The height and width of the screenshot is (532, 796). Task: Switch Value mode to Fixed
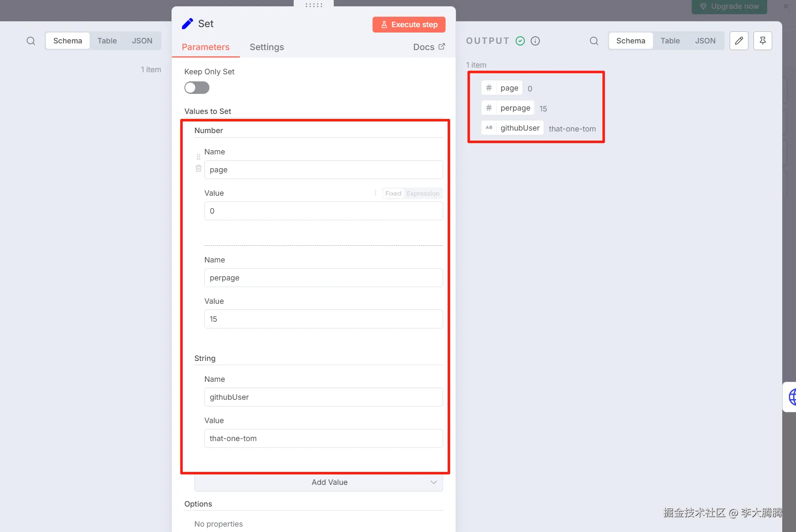(x=393, y=194)
